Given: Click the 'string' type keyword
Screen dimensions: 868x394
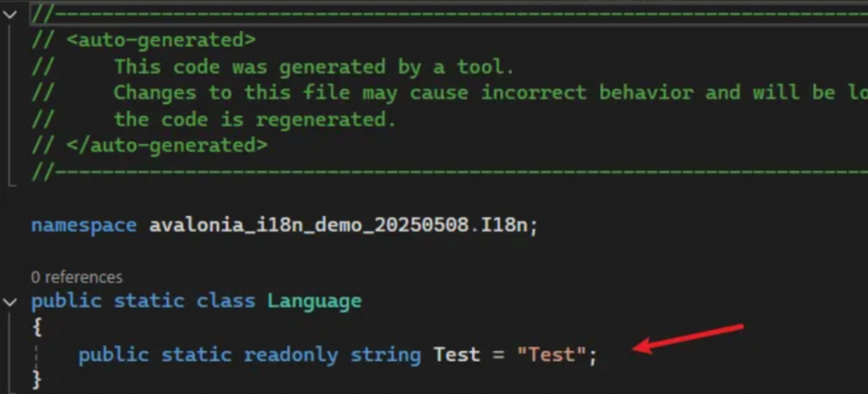Looking at the screenshot, I should (386, 355).
